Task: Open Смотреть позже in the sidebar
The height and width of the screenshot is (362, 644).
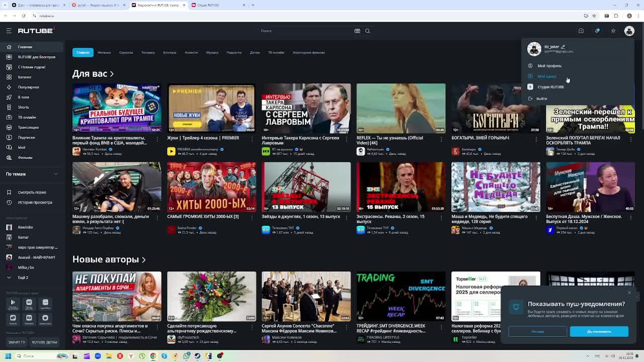Action: 32,192
